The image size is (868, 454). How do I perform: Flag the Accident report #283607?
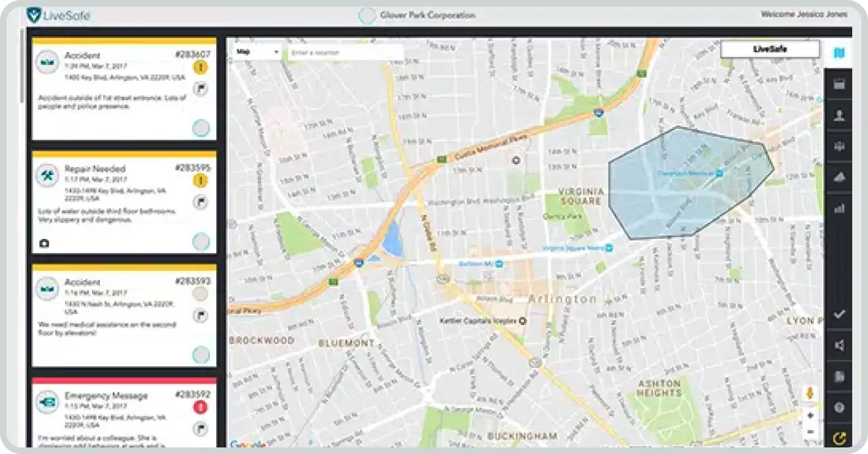pyautogui.click(x=201, y=89)
